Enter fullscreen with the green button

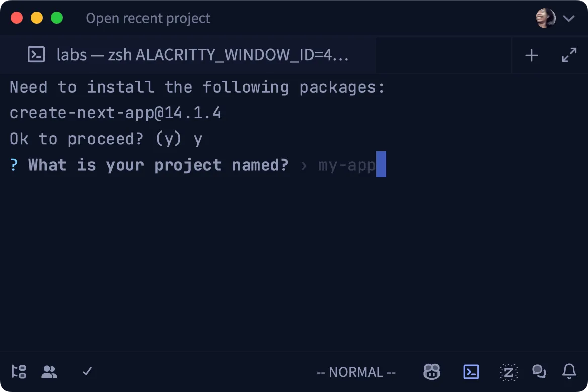click(x=57, y=18)
